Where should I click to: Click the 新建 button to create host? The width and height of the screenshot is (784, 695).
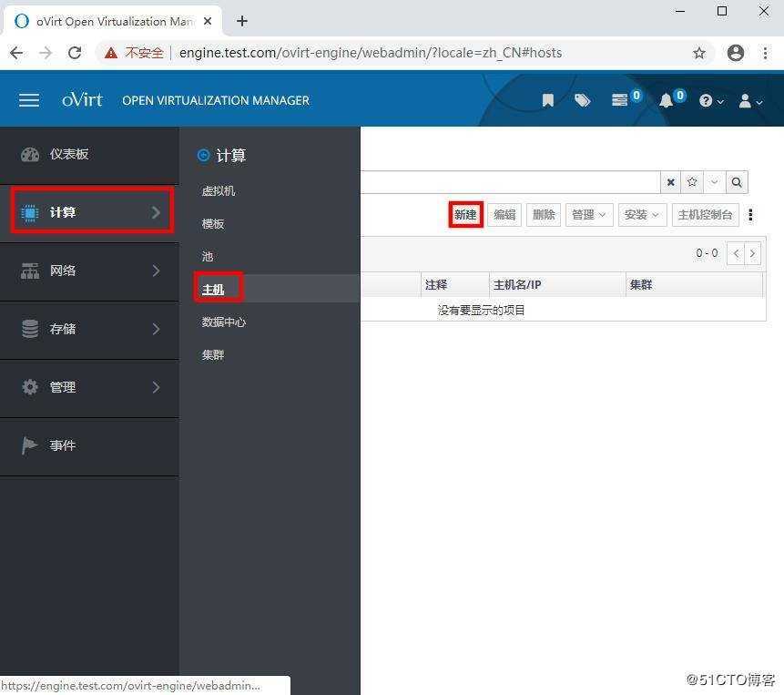click(x=465, y=214)
